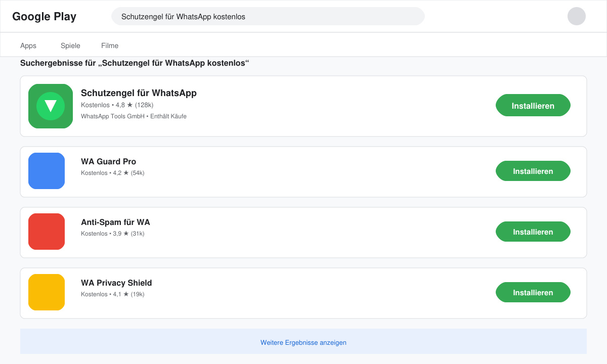Open the blue WA Guard Pro icon
607x364 pixels.
tap(47, 171)
